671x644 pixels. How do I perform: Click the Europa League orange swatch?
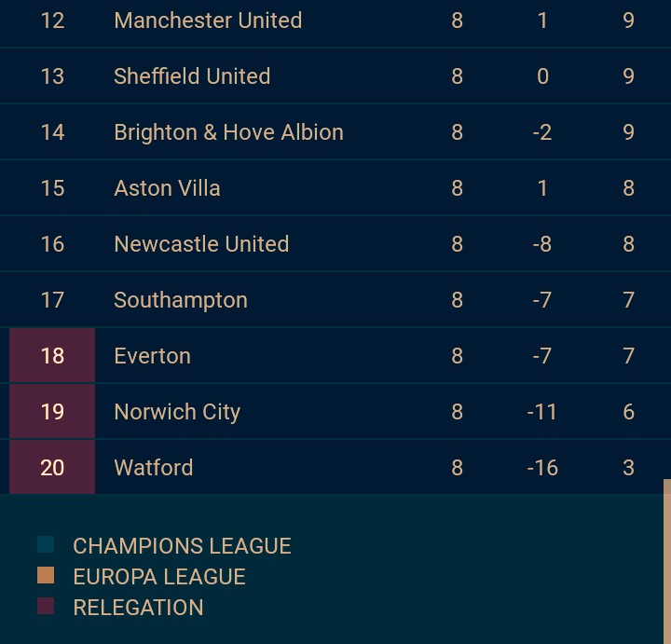pyautogui.click(x=46, y=576)
